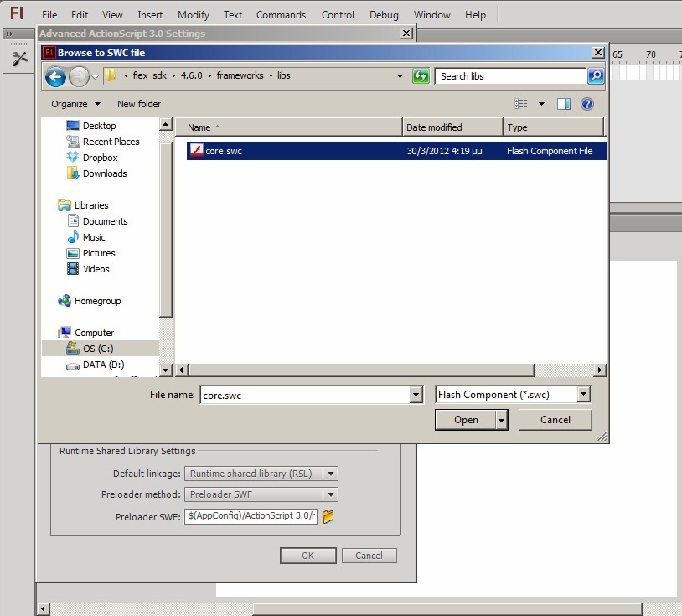Open the view options dropdown arrow
This screenshot has width=682, height=616.
[x=541, y=104]
